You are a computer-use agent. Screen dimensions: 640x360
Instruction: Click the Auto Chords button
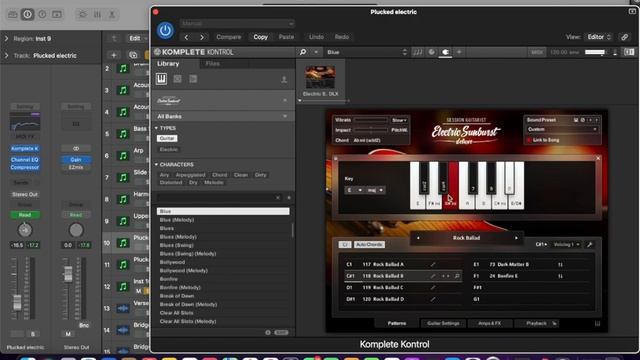(x=369, y=244)
